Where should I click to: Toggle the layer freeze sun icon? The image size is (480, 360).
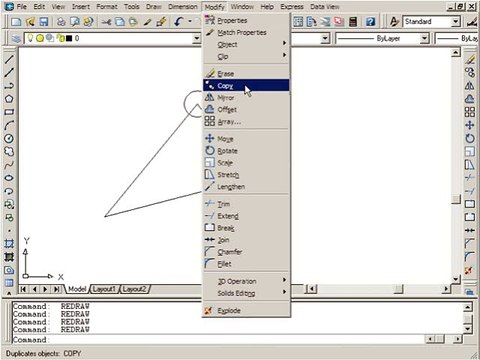click(40, 38)
